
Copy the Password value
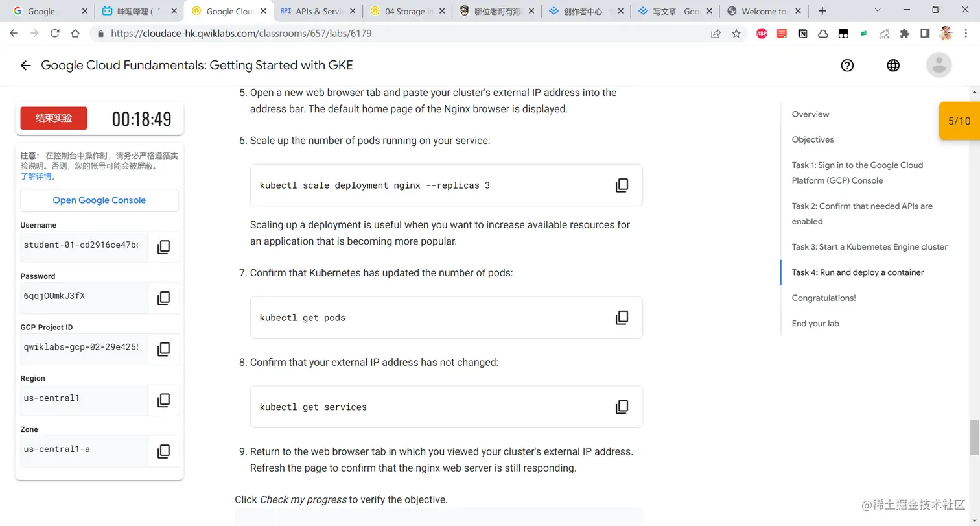[163, 298]
